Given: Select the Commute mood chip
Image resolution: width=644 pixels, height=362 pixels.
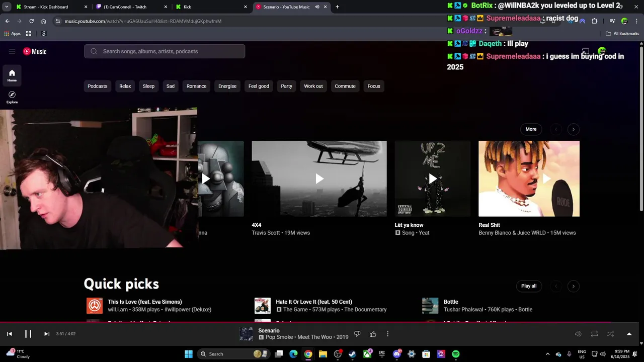Looking at the screenshot, I should [345, 86].
